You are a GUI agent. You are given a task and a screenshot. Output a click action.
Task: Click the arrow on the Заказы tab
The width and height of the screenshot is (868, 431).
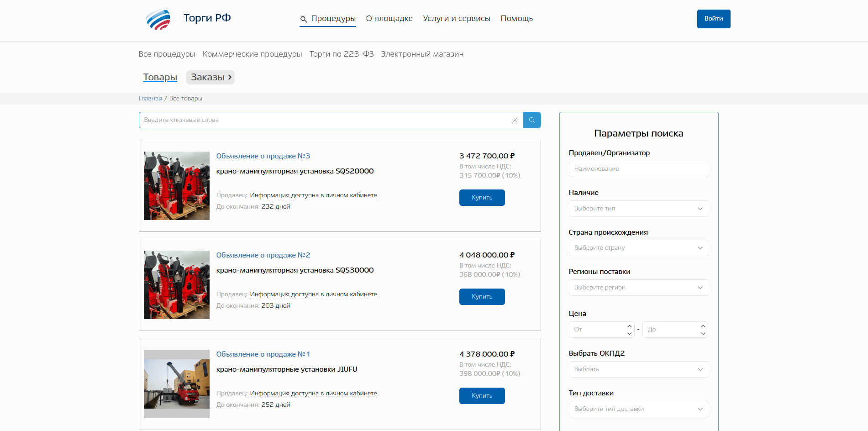[x=230, y=77]
